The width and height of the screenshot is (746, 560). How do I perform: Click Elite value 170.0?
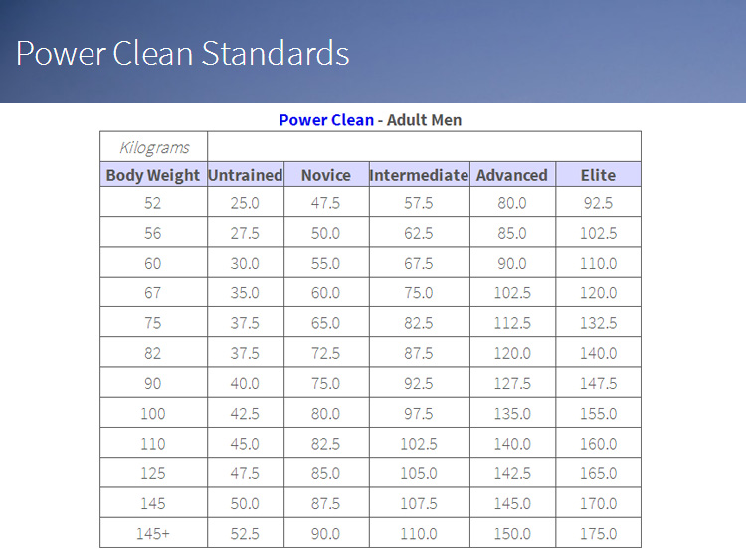pyautogui.click(x=598, y=504)
